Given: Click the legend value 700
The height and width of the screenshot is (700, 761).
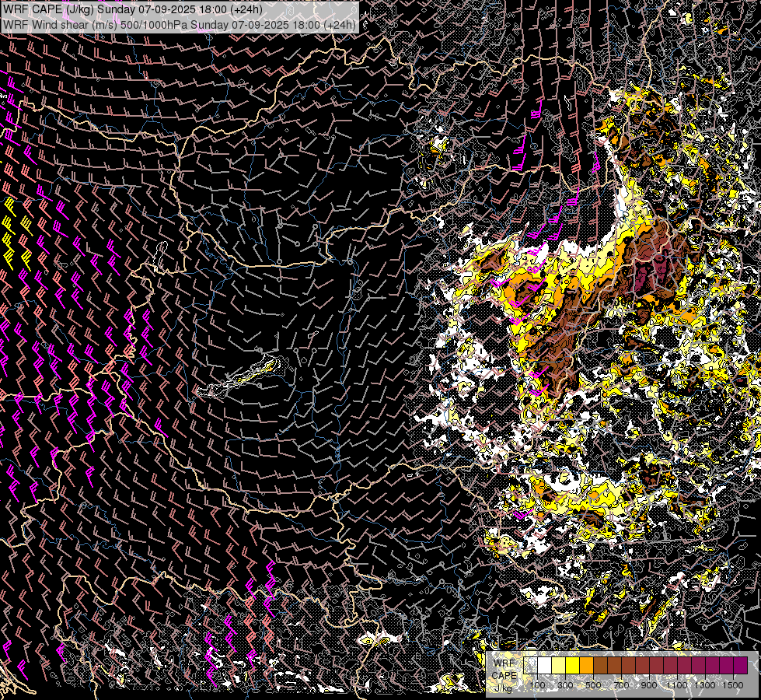Looking at the screenshot, I should tap(621, 685).
